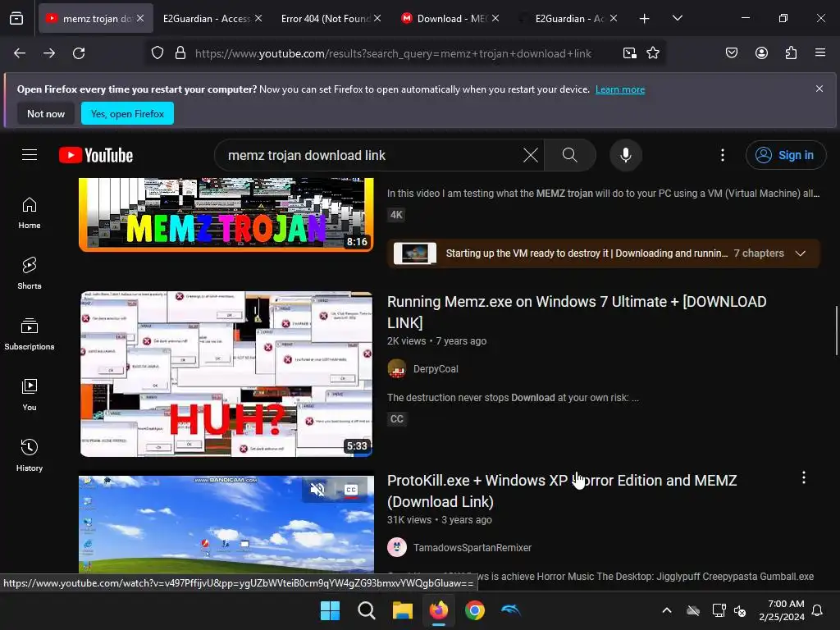Image resolution: width=840 pixels, height=630 pixels.
Task: Open MEMZ TROJAN video thumbnail
Action: tap(226, 214)
